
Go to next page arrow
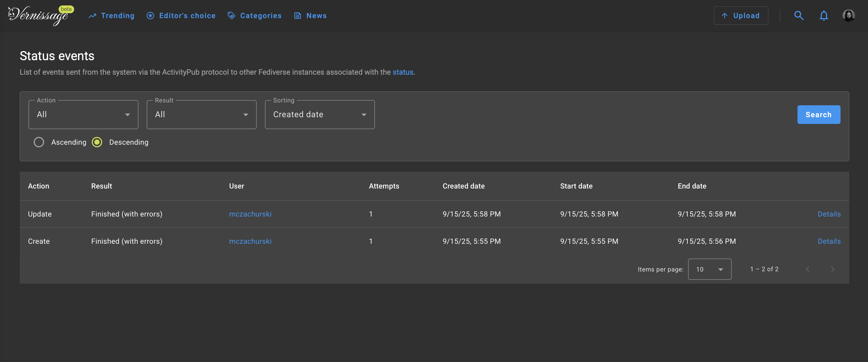point(832,269)
